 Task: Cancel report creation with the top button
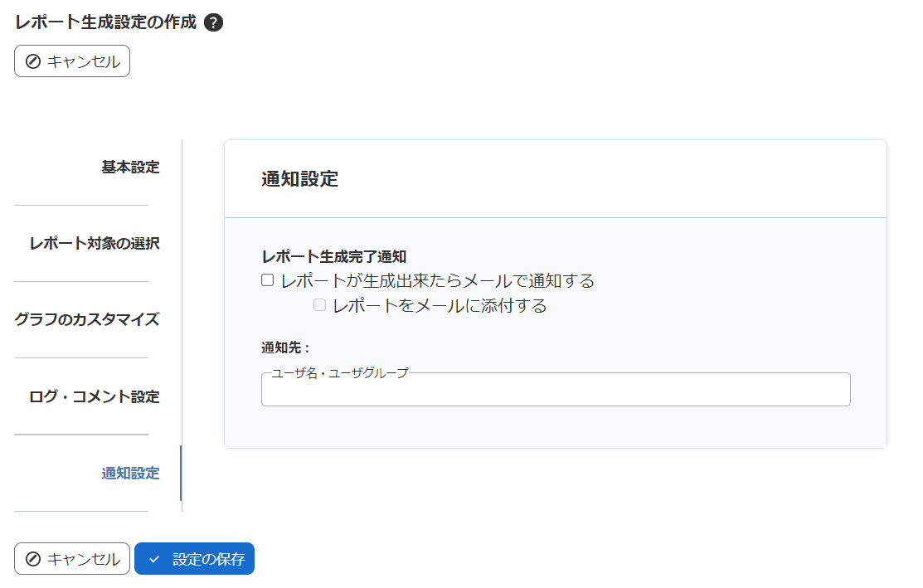[71, 61]
